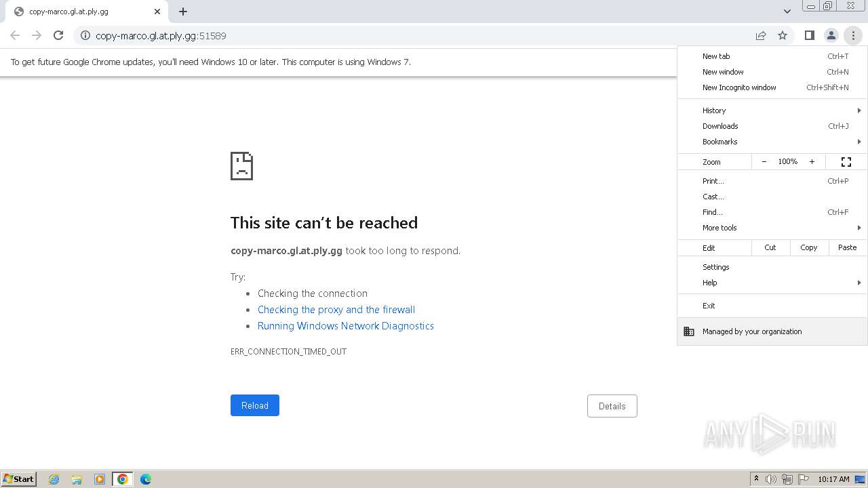The image size is (868, 488).
Task: Select Cast from menu
Action: [x=772, y=197]
